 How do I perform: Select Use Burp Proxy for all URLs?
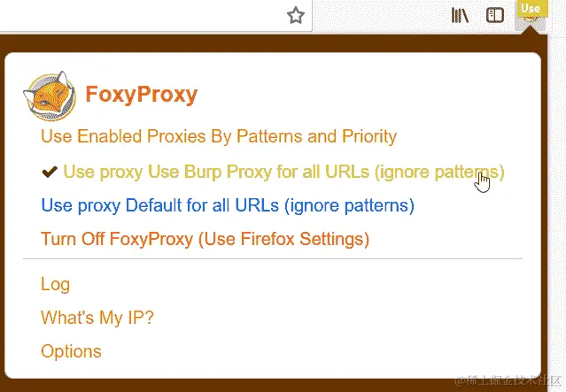283,172
